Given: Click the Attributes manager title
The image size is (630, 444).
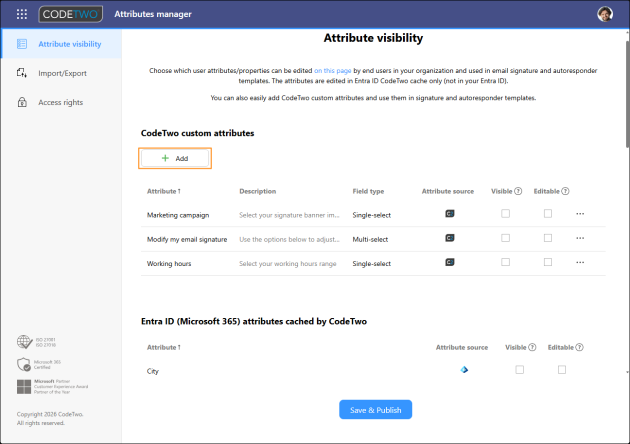Looking at the screenshot, I should 153,14.
